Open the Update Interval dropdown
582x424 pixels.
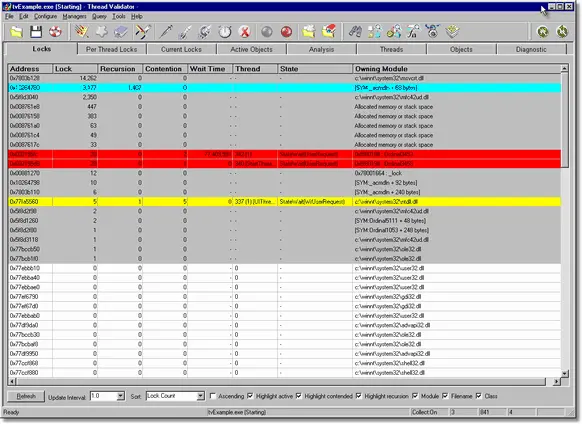120,396
